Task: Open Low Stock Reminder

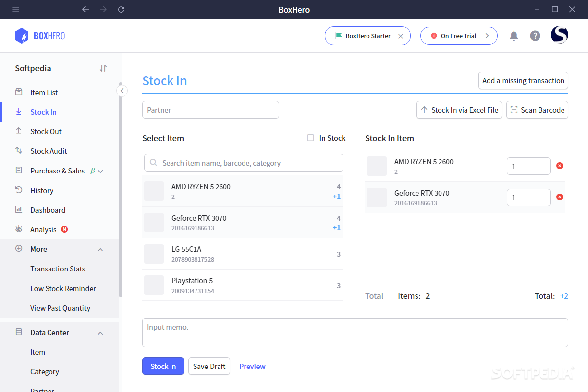Action: coord(63,288)
